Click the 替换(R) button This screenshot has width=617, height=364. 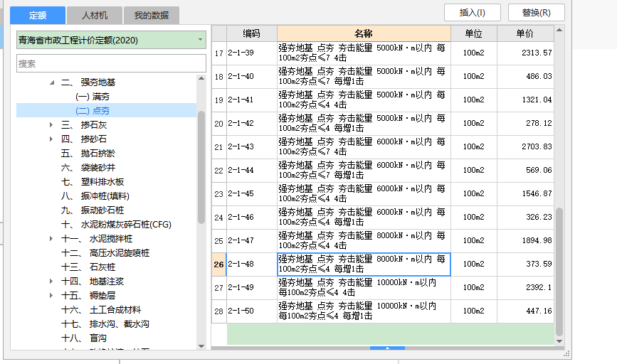click(x=537, y=13)
